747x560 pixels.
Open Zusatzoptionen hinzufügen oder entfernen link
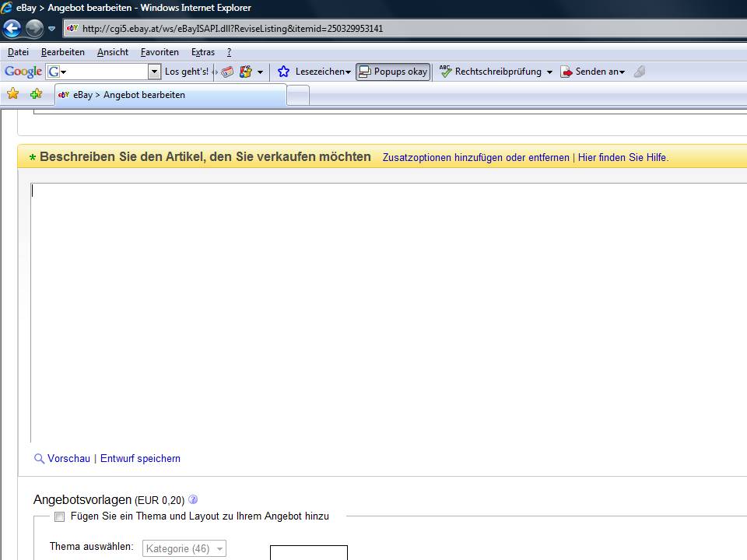click(x=476, y=158)
